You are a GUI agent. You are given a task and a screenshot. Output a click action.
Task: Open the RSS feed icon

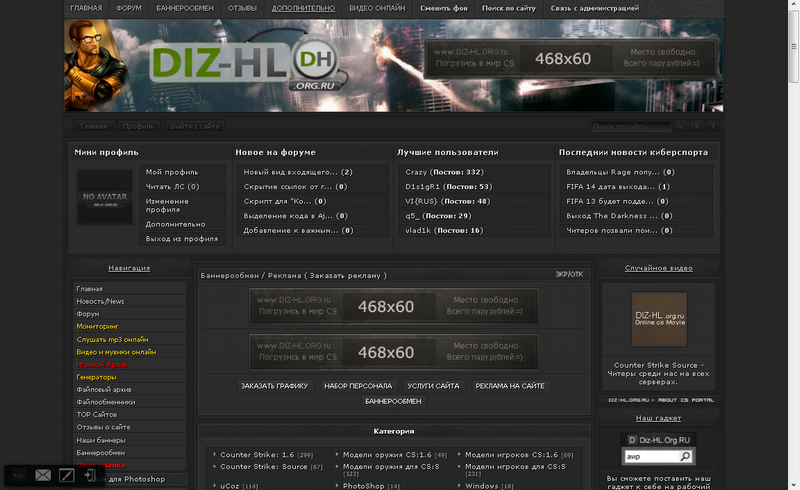(697, 126)
